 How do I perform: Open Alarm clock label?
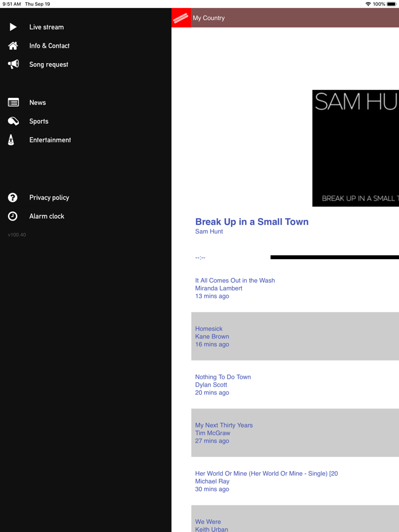tap(47, 216)
